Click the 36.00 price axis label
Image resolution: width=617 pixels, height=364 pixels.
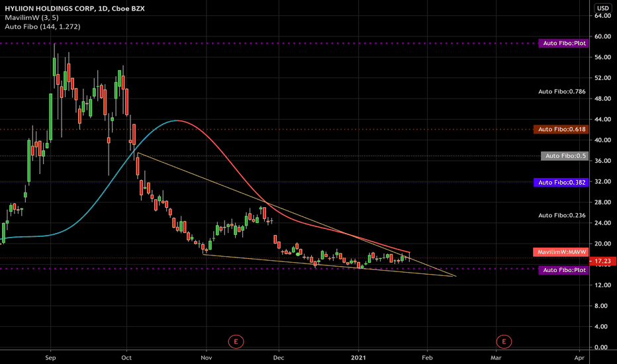603,161
